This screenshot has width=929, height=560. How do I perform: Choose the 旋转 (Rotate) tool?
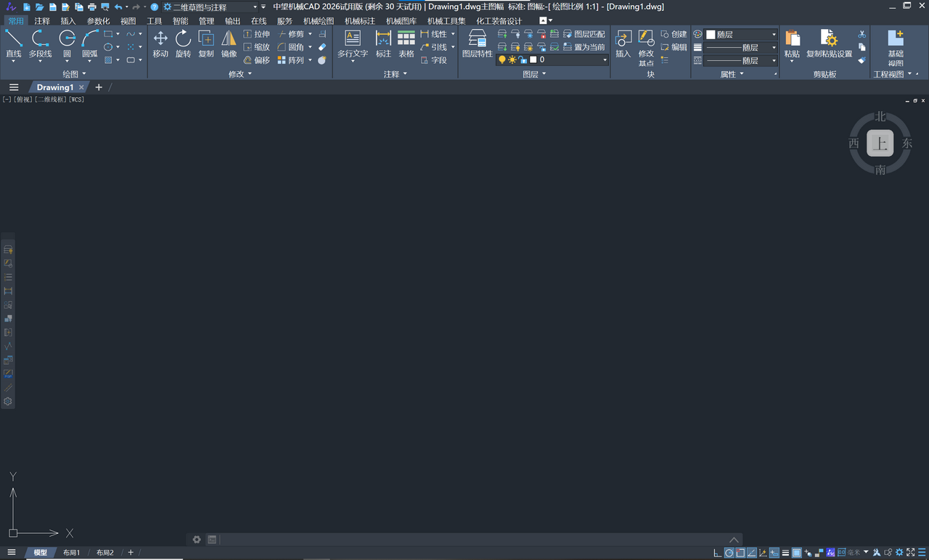tap(183, 44)
